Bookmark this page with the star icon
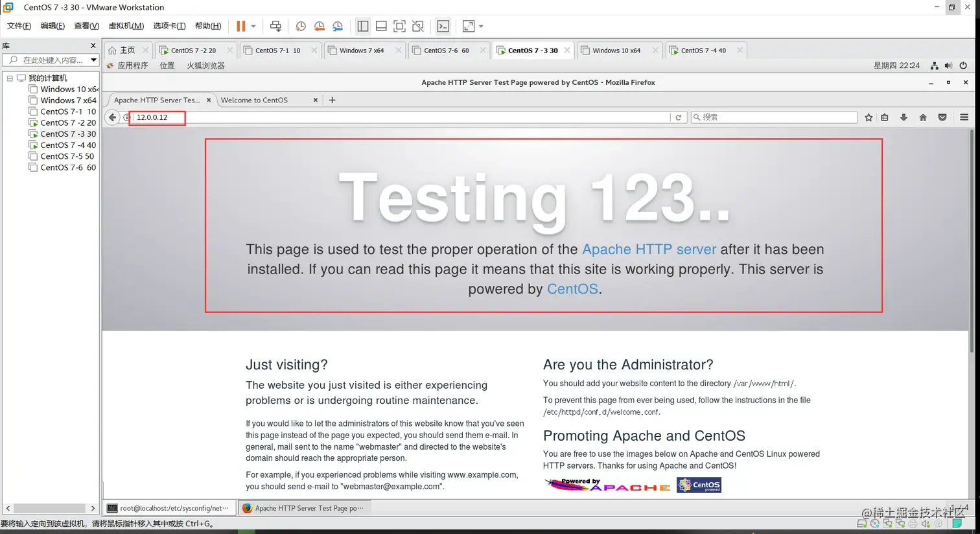This screenshot has width=980, height=534. pyautogui.click(x=869, y=117)
